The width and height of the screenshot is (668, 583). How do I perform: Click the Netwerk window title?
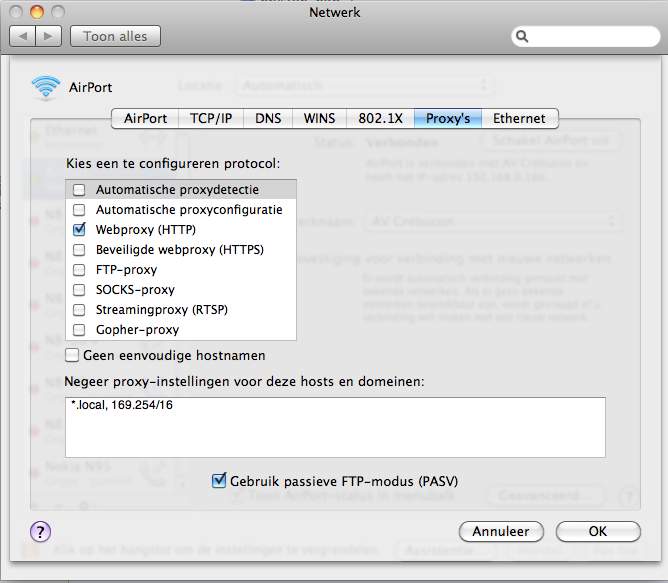point(334,12)
